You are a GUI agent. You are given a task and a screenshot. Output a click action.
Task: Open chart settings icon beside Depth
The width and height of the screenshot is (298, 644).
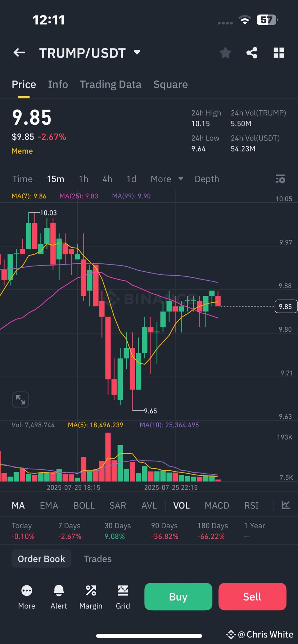tap(280, 179)
